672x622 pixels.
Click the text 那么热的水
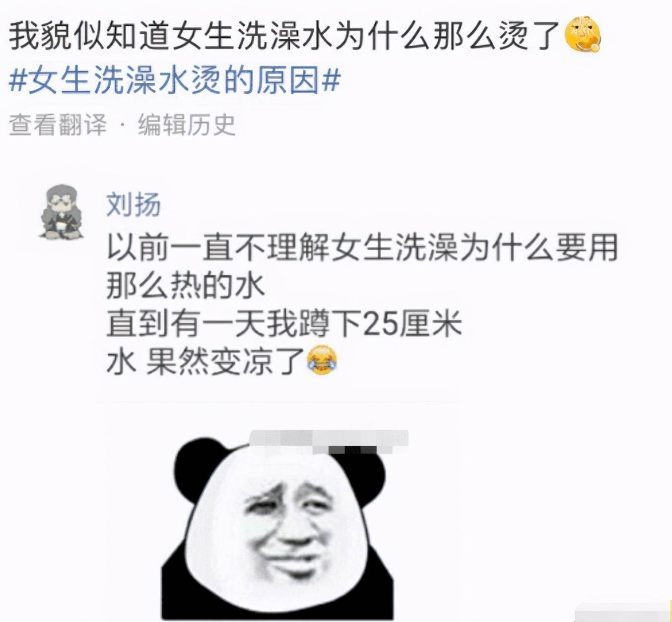click(186, 286)
